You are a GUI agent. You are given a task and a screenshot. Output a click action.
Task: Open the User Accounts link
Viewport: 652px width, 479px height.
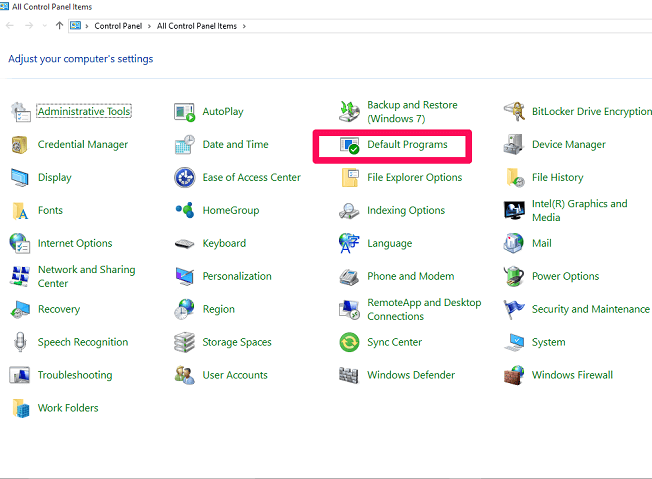(235, 375)
